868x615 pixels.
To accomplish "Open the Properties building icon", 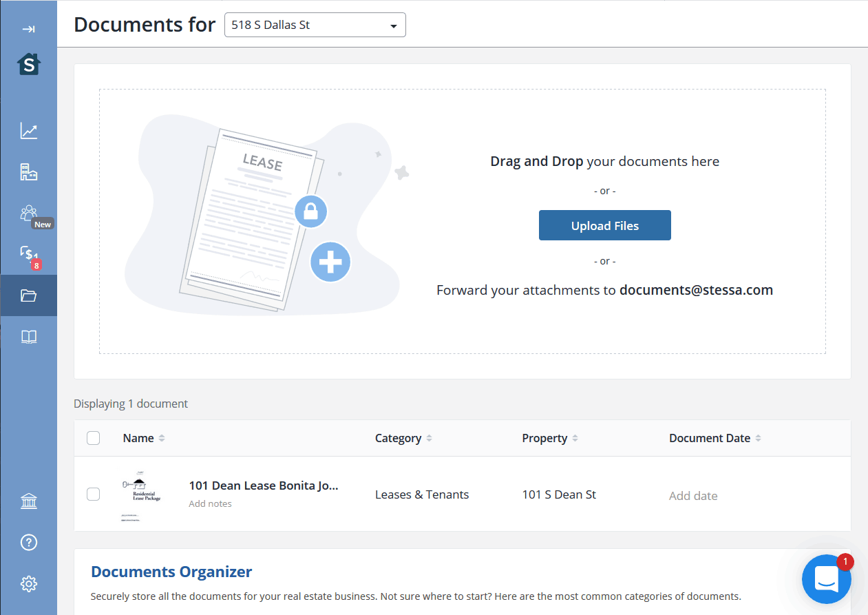I will coord(29,172).
